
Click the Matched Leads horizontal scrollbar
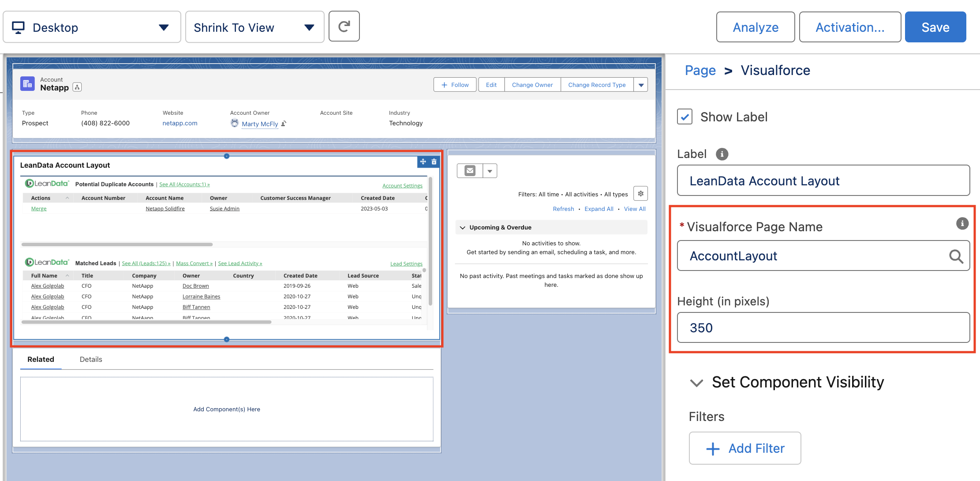click(146, 322)
